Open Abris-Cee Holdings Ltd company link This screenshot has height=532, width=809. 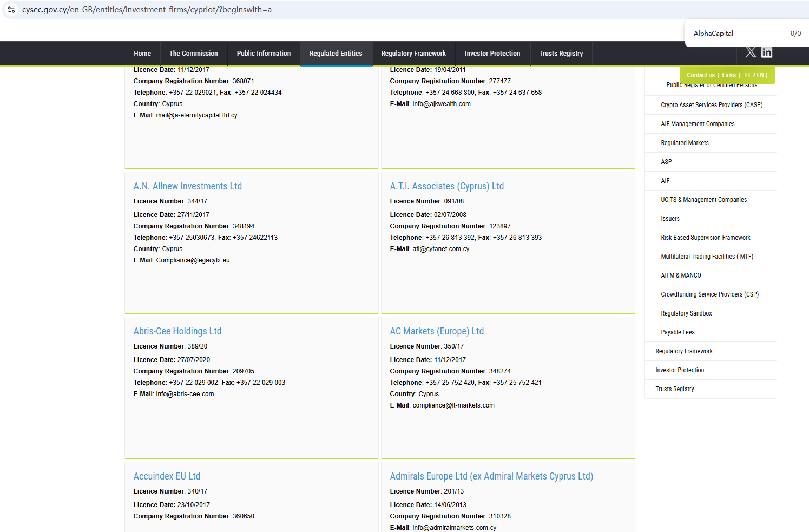[177, 331]
